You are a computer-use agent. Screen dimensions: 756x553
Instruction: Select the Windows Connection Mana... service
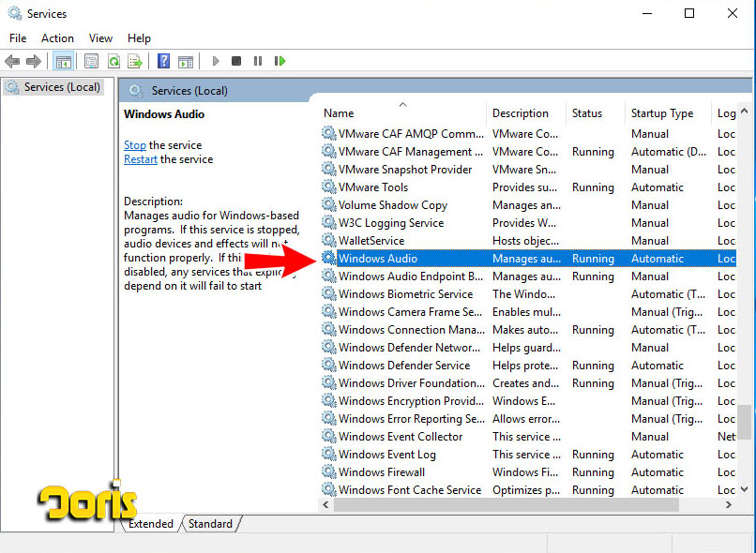pos(528,330)
